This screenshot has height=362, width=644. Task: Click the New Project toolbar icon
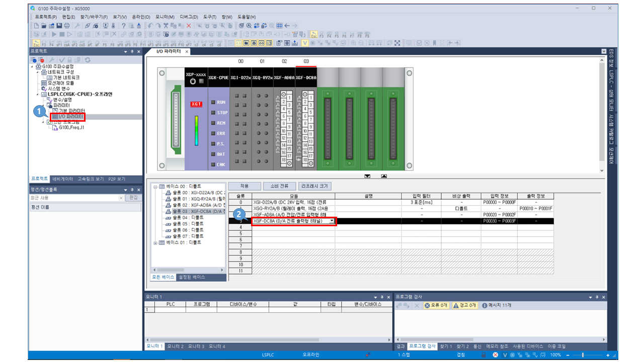36,24
